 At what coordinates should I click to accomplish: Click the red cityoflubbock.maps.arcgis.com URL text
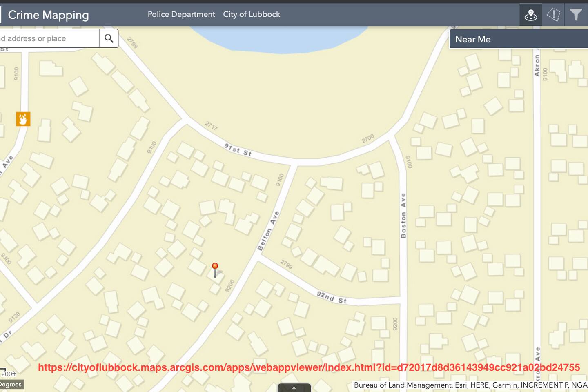309,367
